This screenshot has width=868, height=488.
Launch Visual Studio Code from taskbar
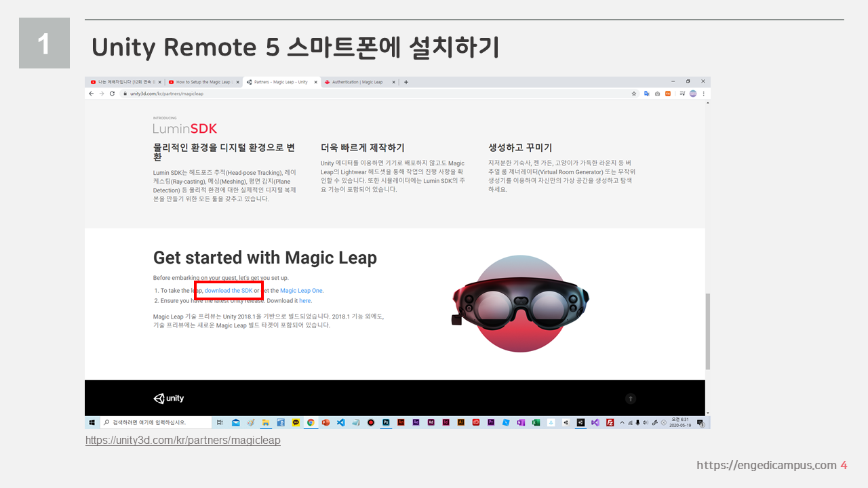340,422
